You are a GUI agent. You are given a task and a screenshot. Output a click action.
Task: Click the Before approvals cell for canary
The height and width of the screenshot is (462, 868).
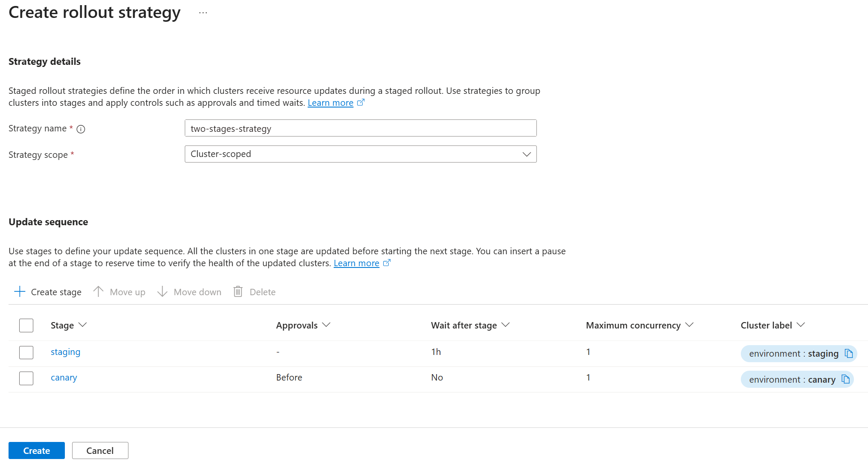click(289, 378)
